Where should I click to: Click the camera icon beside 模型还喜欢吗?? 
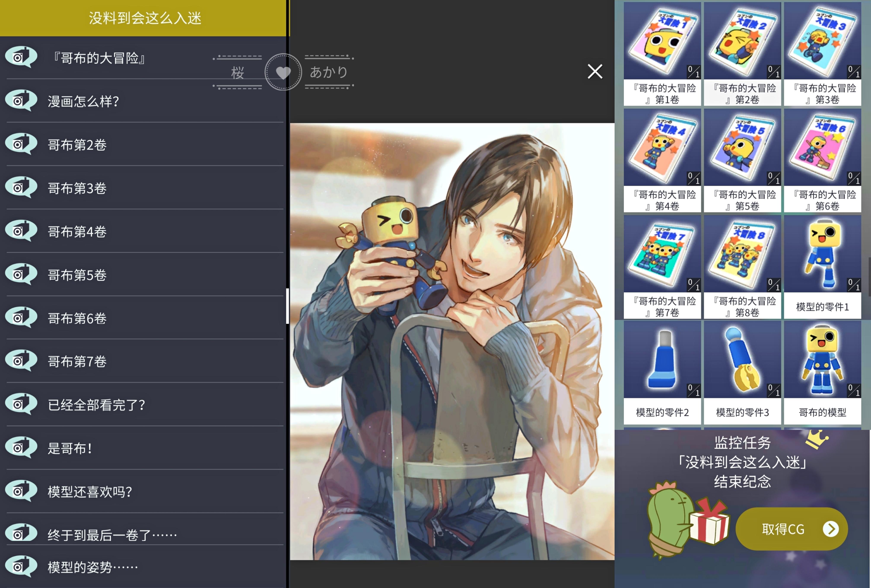pos(21,491)
